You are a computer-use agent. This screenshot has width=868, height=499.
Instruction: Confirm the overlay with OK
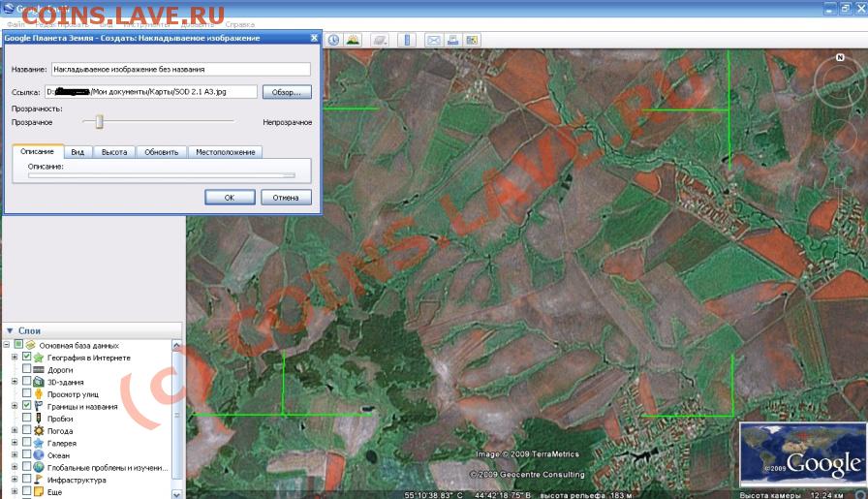(230, 197)
